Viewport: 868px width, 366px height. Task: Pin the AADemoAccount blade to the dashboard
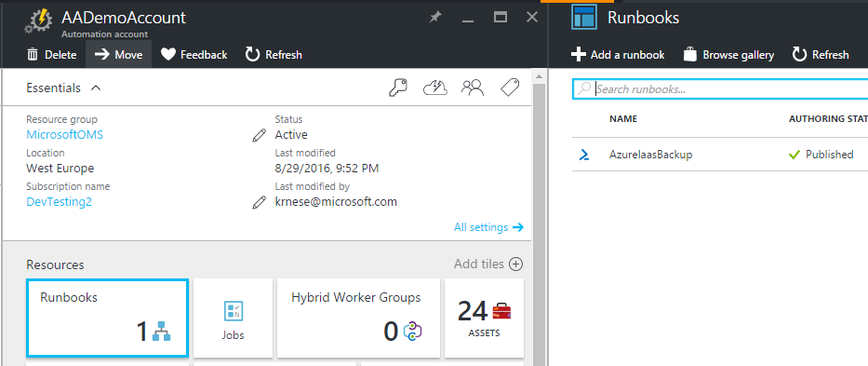(435, 18)
